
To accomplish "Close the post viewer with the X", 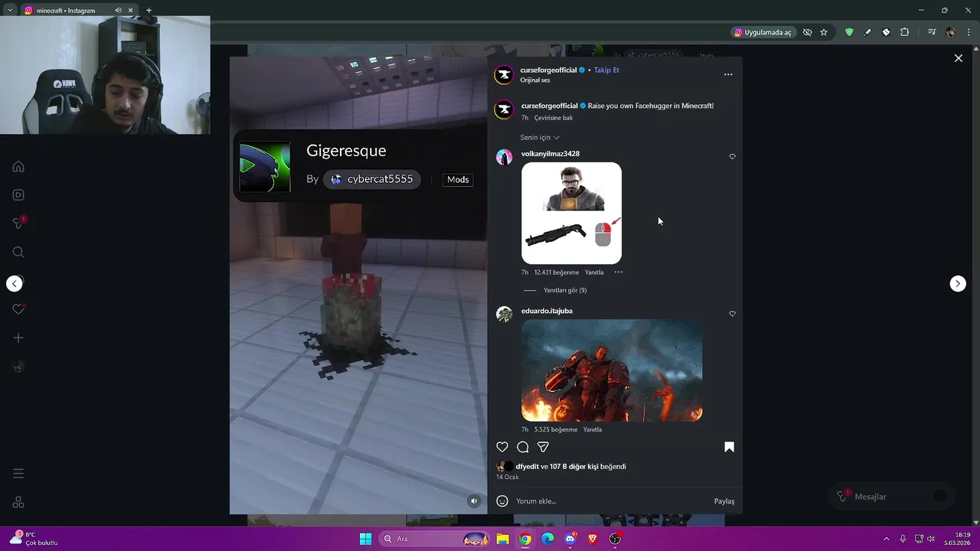I will [958, 58].
